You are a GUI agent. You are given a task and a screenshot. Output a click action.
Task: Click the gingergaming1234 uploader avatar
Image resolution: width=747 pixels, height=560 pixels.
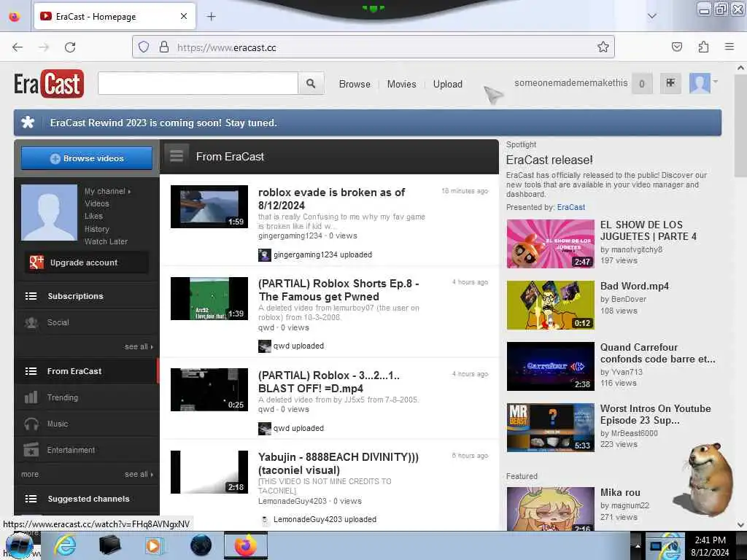[x=264, y=254]
